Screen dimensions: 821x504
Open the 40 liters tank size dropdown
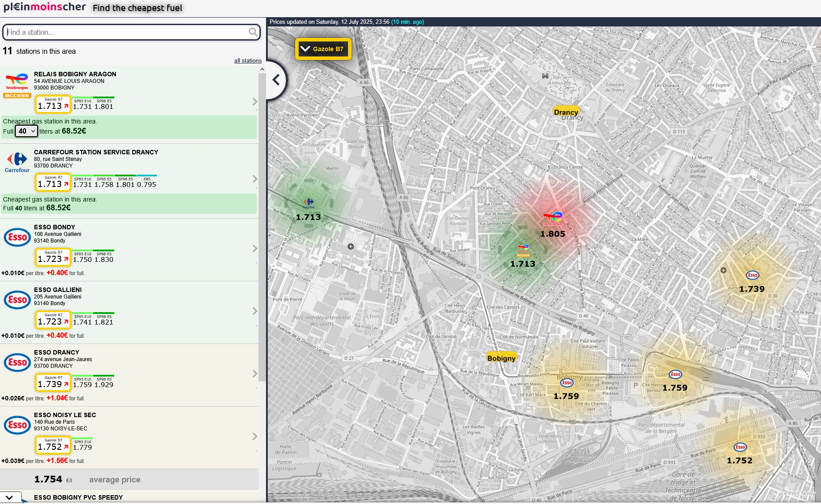(x=26, y=131)
